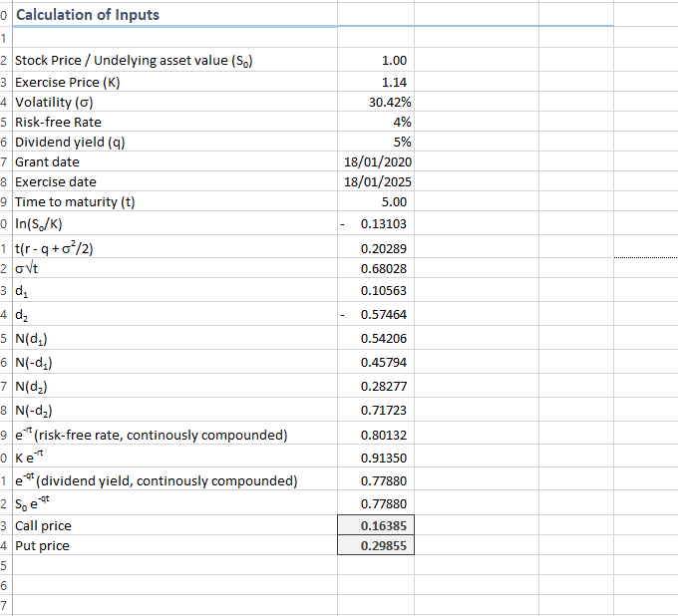Click the Grant date label cell
The width and height of the screenshot is (678, 616).
[175, 161]
